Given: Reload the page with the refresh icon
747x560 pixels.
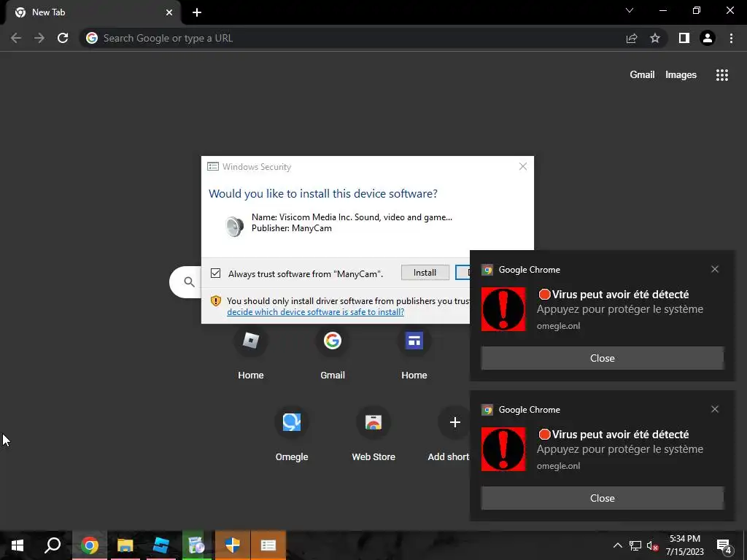Looking at the screenshot, I should [63, 38].
